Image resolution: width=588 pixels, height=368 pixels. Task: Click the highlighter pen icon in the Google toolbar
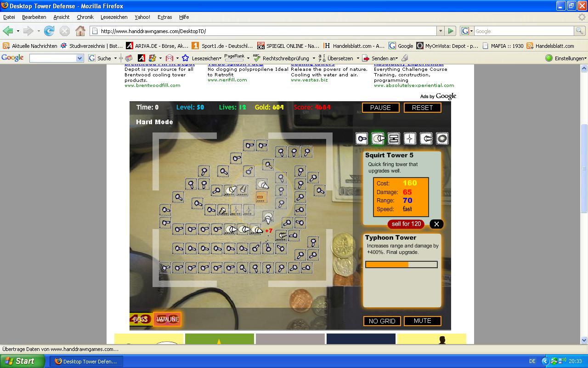[404, 58]
